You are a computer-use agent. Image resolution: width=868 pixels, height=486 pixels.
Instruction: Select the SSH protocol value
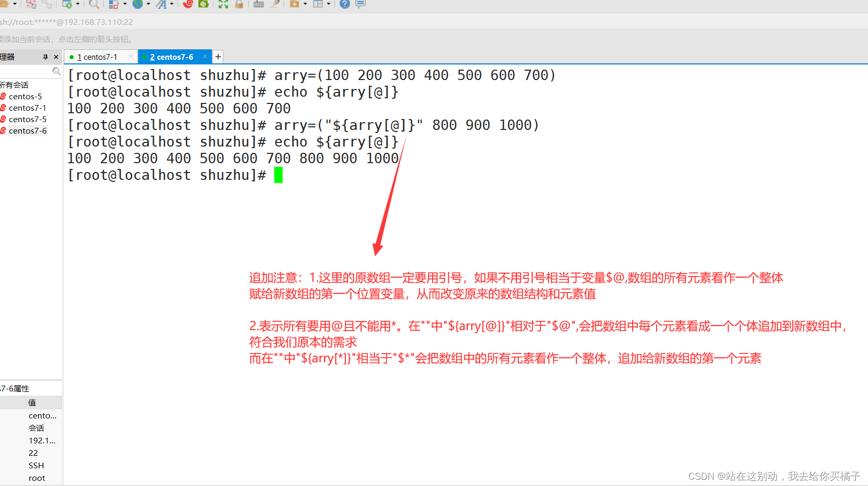[36, 465]
